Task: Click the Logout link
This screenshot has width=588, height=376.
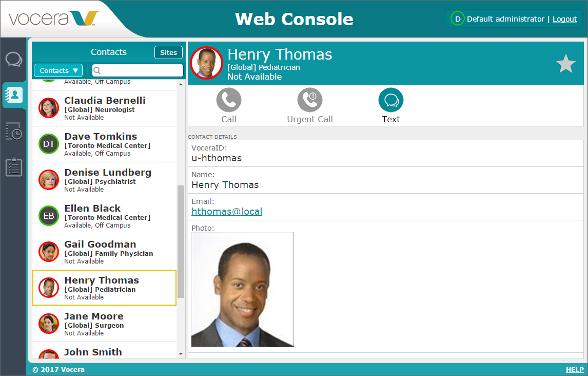Action: pos(564,19)
